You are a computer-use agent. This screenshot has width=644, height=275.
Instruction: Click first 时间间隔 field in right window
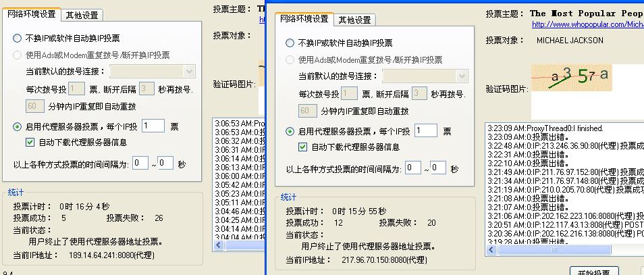click(x=412, y=168)
